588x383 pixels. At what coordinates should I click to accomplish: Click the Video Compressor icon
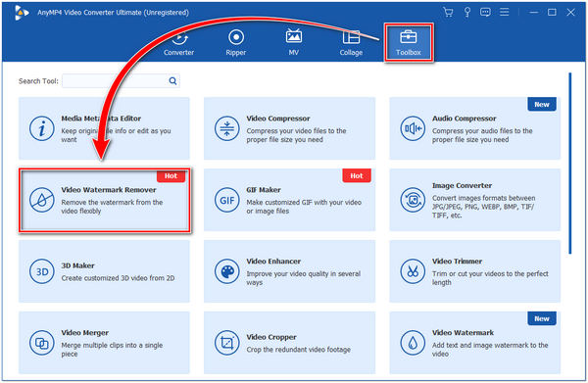click(x=227, y=128)
